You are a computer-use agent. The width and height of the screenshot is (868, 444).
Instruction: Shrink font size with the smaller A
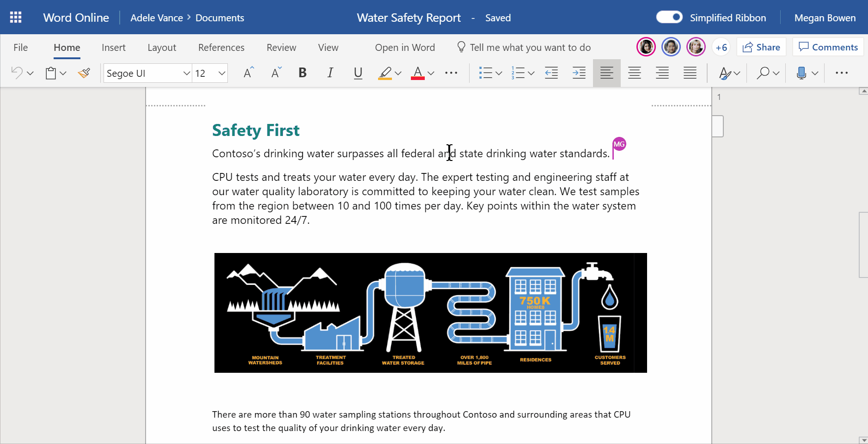[276, 73]
